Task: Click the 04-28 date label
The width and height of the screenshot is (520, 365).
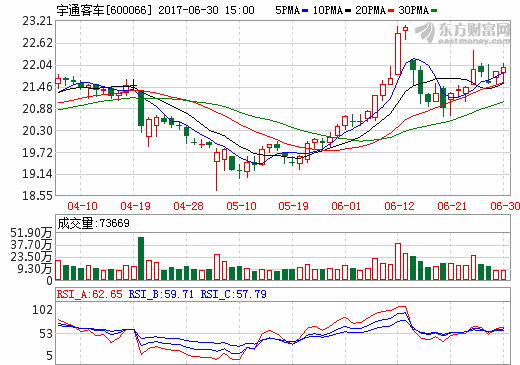Action: coord(188,206)
